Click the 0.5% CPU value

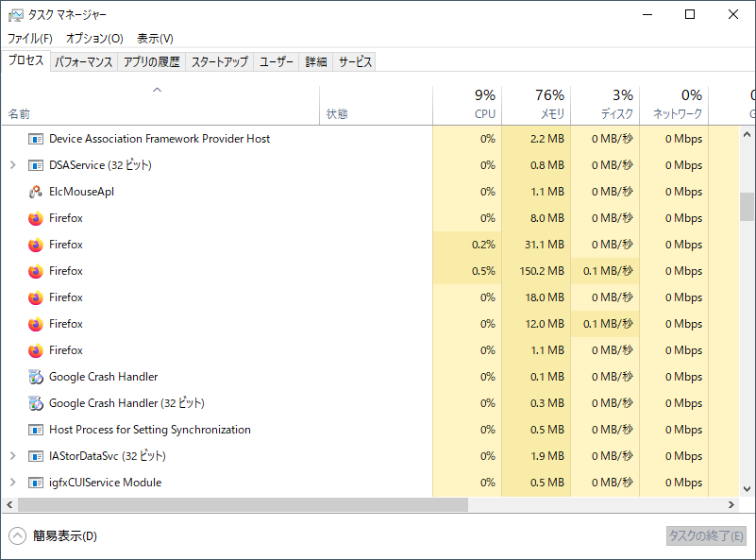point(483,271)
